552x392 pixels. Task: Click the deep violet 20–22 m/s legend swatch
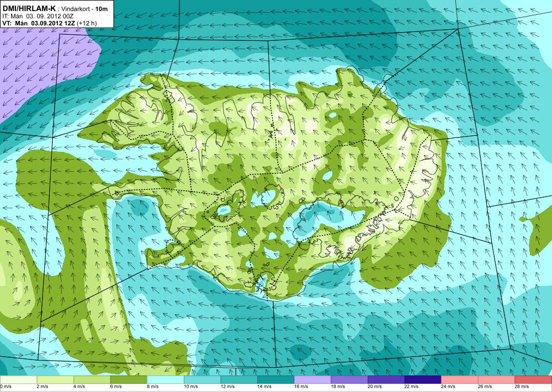[386, 380]
